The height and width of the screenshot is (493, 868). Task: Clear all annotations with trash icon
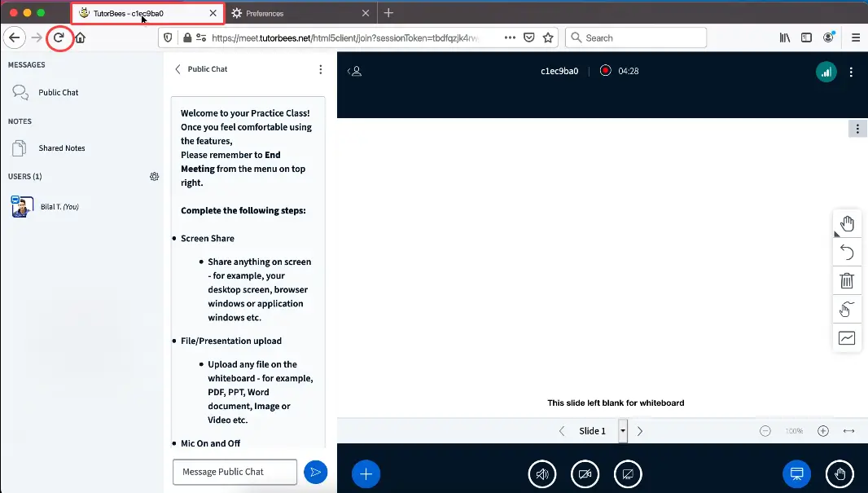[x=847, y=281]
